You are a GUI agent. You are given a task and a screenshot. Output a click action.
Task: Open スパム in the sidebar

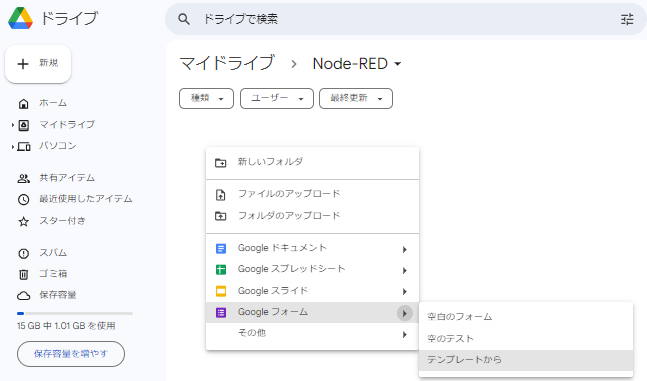pos(53,253)
